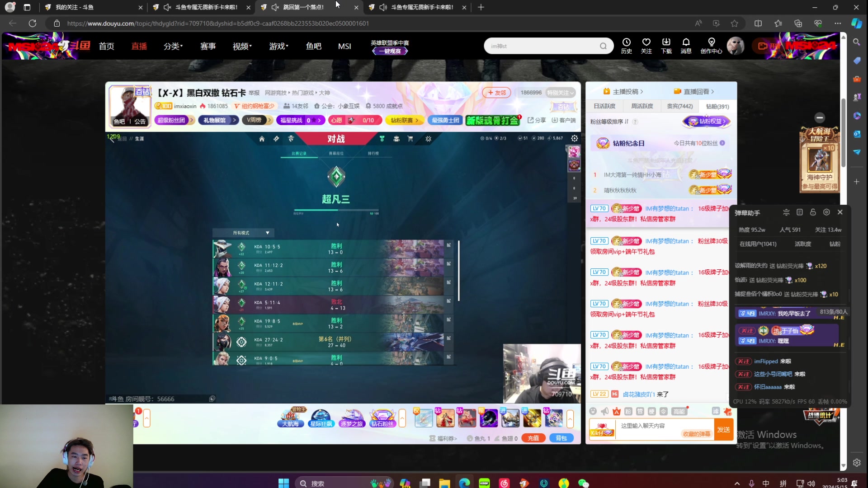The width and height of the screenshot is (868, 488).
Task: Select the 星际狂飙 gift icon
Action: (x=321, y=418)
